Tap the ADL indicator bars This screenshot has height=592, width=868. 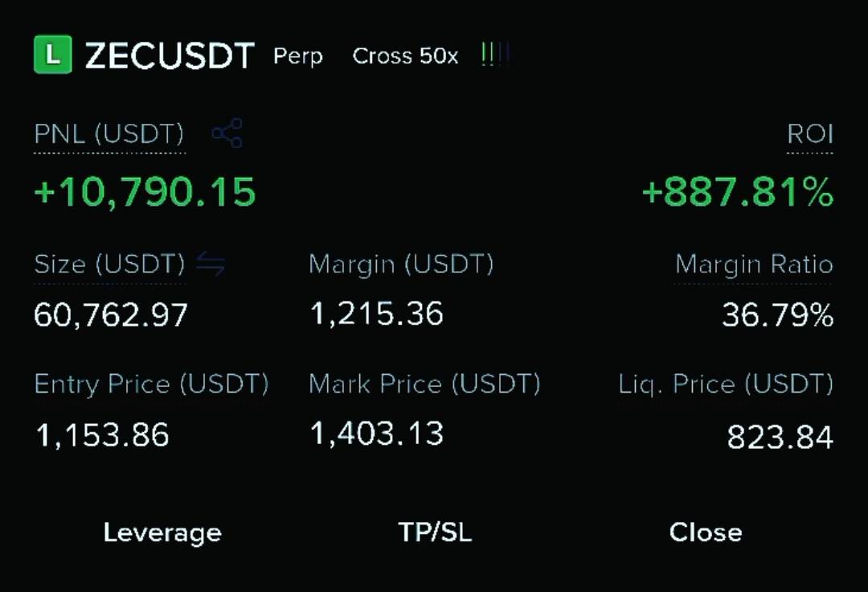(495, 54)
